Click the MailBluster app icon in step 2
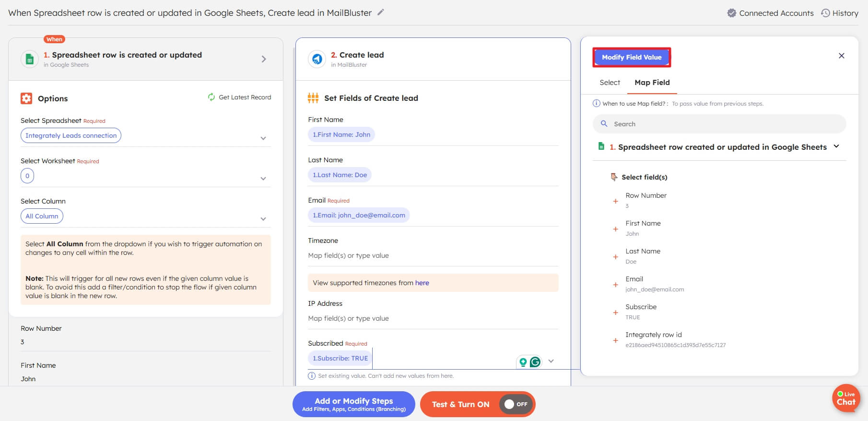The image size is (868, 421). (317, 59)
